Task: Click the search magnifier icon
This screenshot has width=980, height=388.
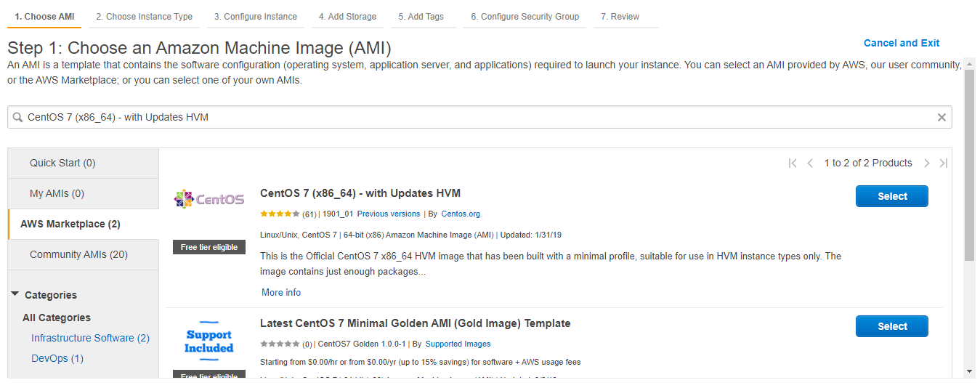Action: click(x=18, y=117)
